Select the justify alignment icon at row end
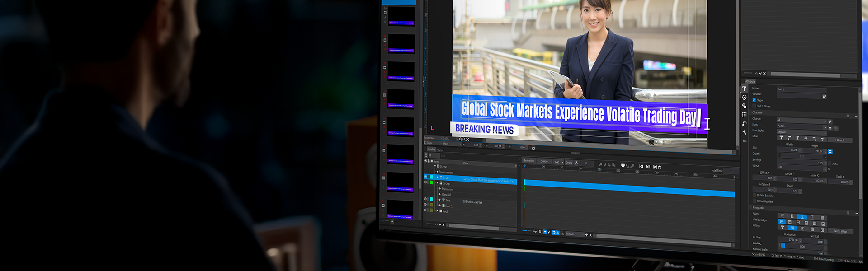Screen dimensions: 868x271 pyautogui.click(x=822, y=218)
